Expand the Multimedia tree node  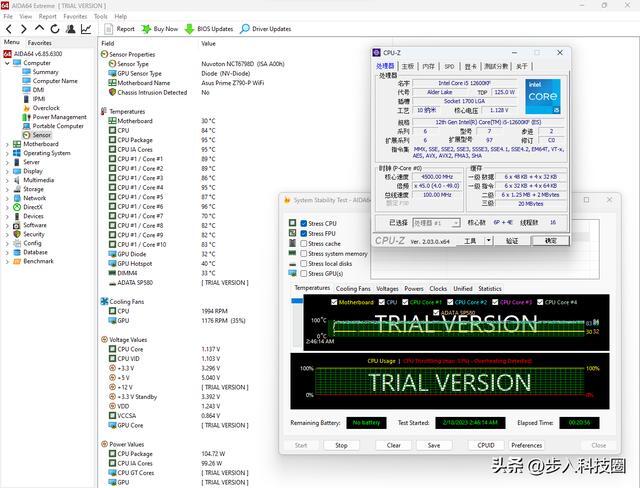(7, 180)
